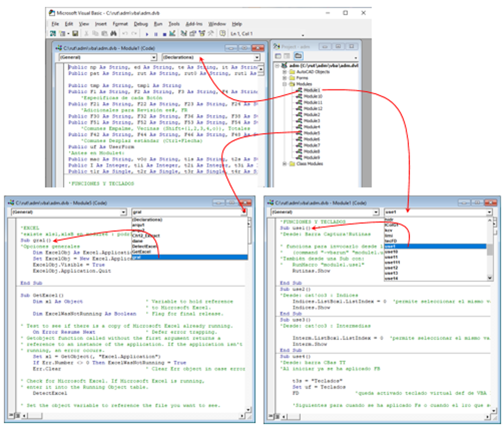Expand the Class Modules folder

(285, 164)
